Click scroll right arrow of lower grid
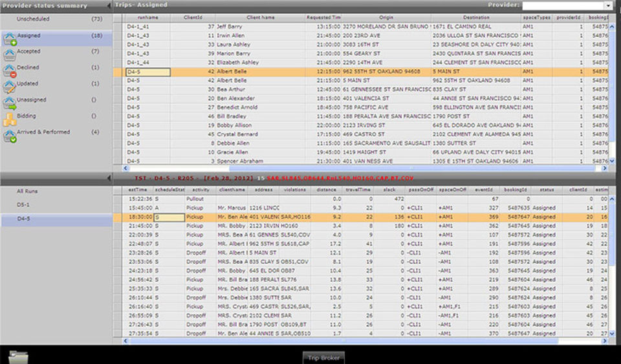The width and height of the screenshot is (621, 364). coord(605,341)
